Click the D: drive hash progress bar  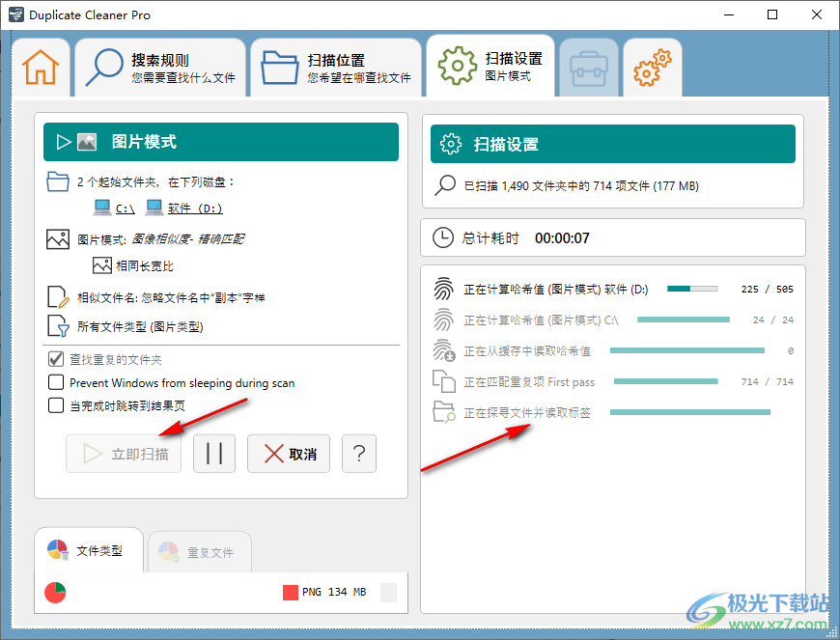(x=692, y=289)
